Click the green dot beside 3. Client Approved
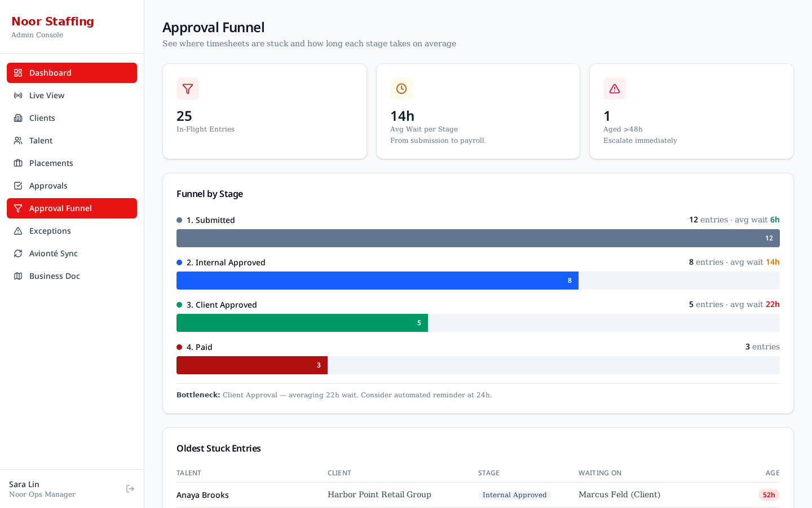812x508 pixels. tap(179, 305)
